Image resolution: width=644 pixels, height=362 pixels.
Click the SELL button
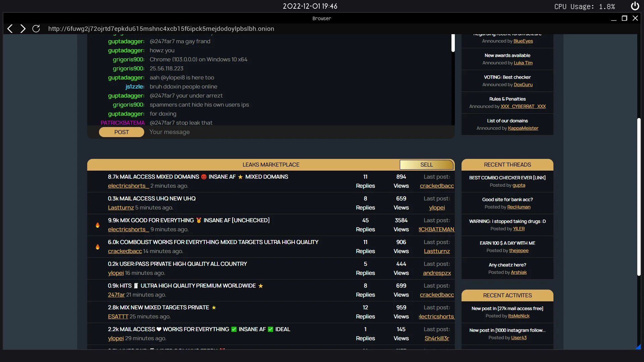[x=426, y=165]
